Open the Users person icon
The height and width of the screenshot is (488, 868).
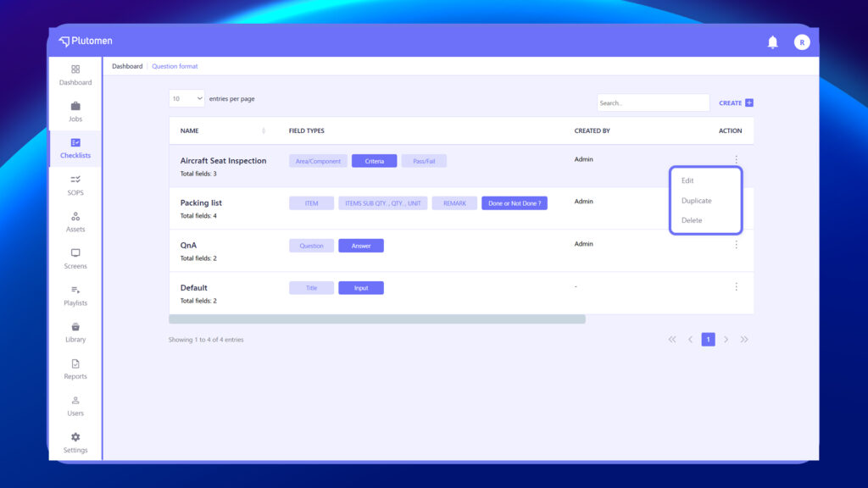pos(75,400)
